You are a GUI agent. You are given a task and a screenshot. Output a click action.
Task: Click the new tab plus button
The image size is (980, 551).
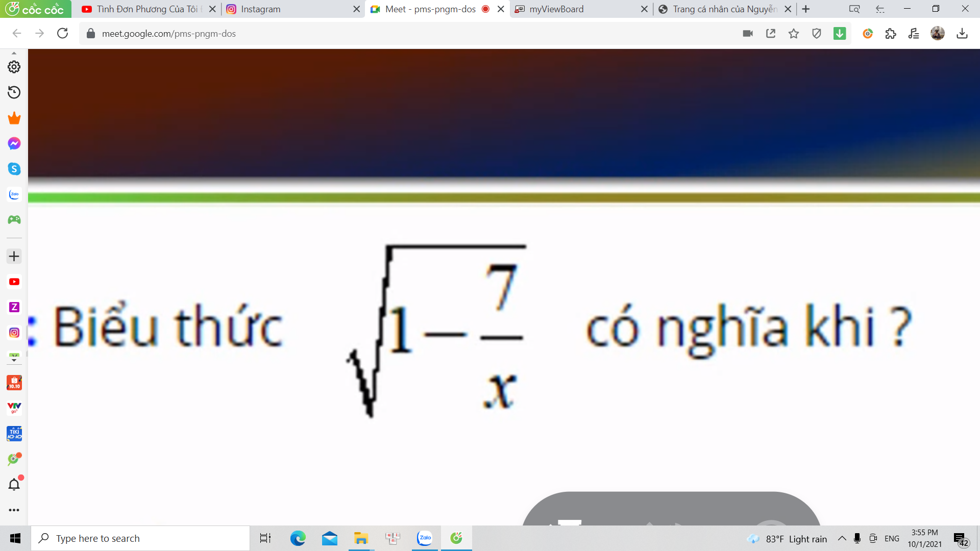(805, 9)
